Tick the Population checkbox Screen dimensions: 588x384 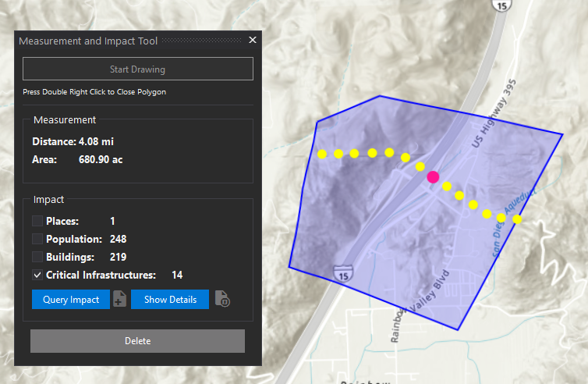coord(37,239)
